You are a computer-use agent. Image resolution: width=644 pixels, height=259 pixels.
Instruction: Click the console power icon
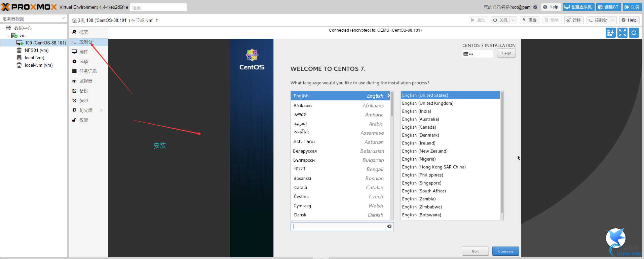pos(634,33)
